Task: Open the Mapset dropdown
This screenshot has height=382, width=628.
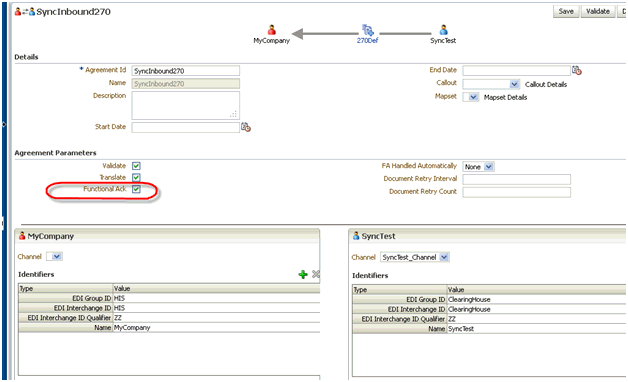Action: click(x=471, y=97)
